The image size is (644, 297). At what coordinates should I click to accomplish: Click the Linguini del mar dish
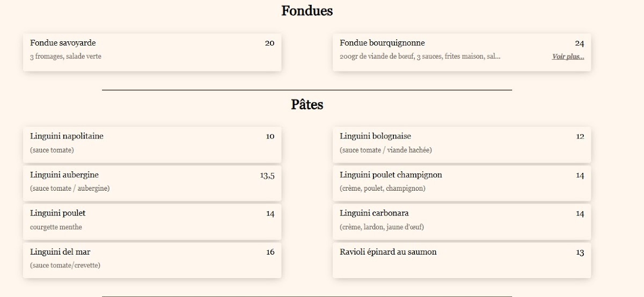tap(152, 260)
